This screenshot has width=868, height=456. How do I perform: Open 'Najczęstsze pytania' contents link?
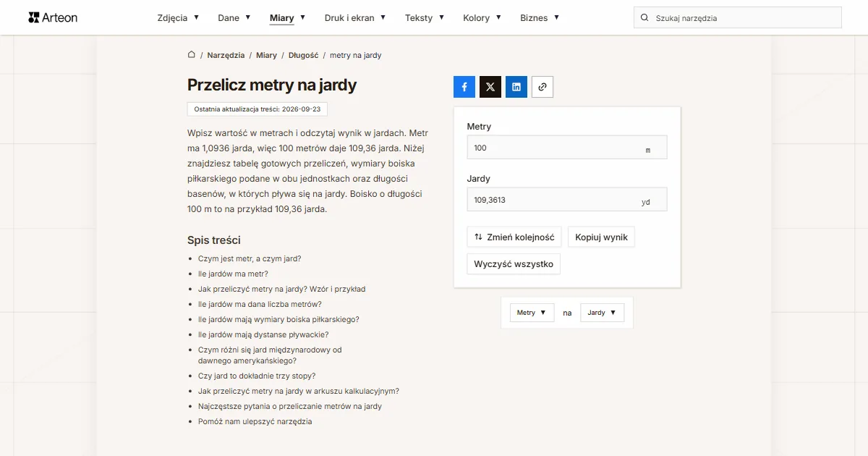click(290, 406)
